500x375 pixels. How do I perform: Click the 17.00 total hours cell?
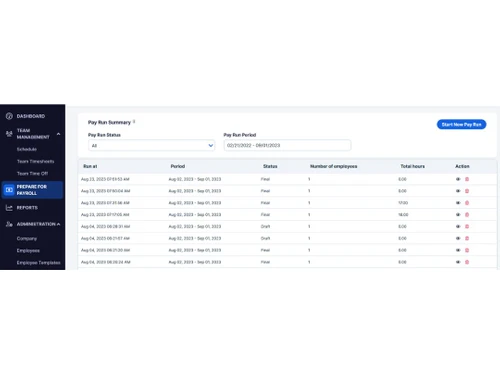tap(403, 203)
